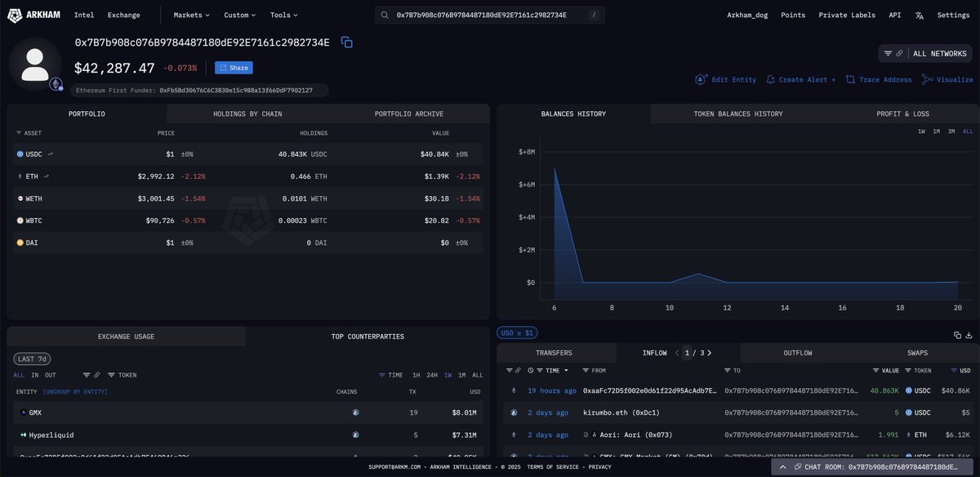Open the filter icon next to ALL NETWORKS

pyautogui.click(x=887, y=52)
